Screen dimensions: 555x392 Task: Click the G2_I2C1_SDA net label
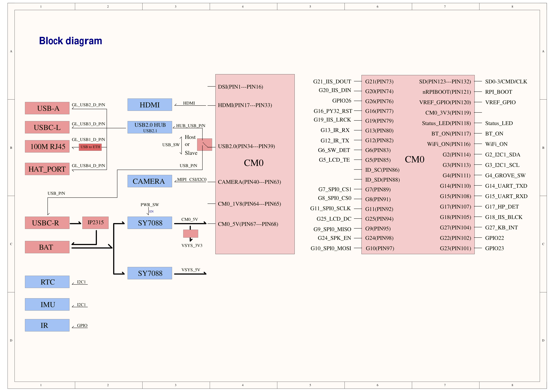pyautogui.click(x=503, y=155)
